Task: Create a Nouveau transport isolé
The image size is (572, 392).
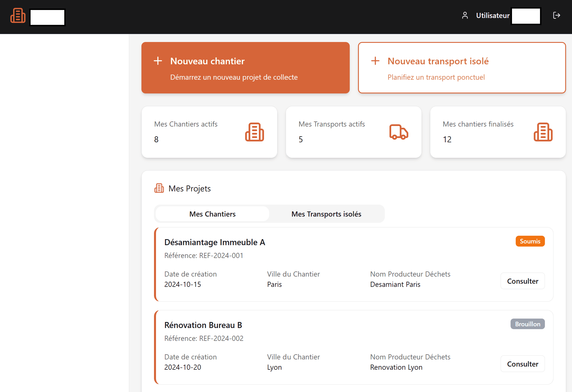Action: 462,68
